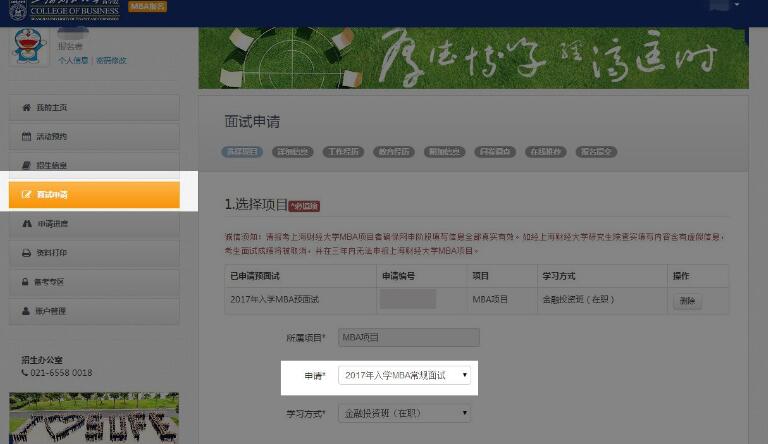The height and width of the screenshot is (444, 768).
Task: Click the 密码修改 link
Action: [x=111, y=60]
